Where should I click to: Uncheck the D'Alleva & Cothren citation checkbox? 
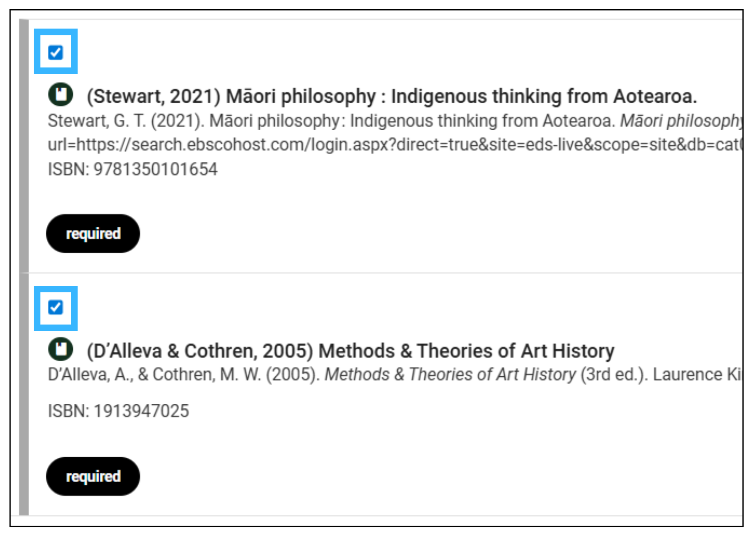tap(56, 307)
